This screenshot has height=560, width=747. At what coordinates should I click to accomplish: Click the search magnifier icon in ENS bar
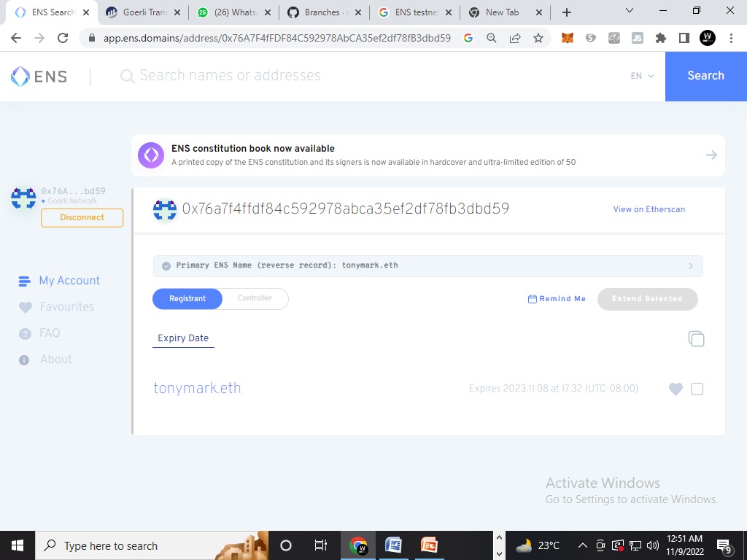click(x=127, y=76)
